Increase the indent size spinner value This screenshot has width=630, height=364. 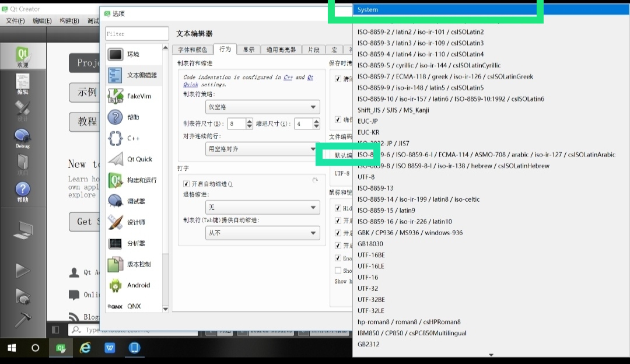[x=316, y=121]
